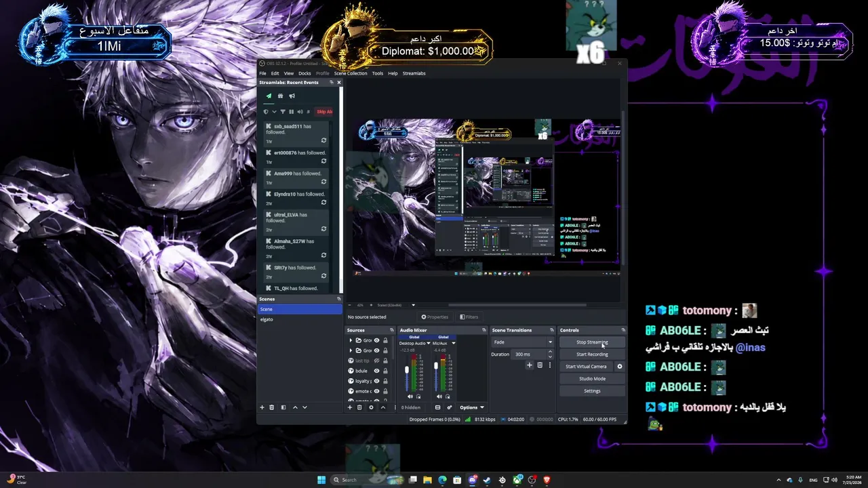Image resolution: width=868 pixels, height=488 pixels.
Task: Enable Studio Mode
Action: (x=592, y=379)
